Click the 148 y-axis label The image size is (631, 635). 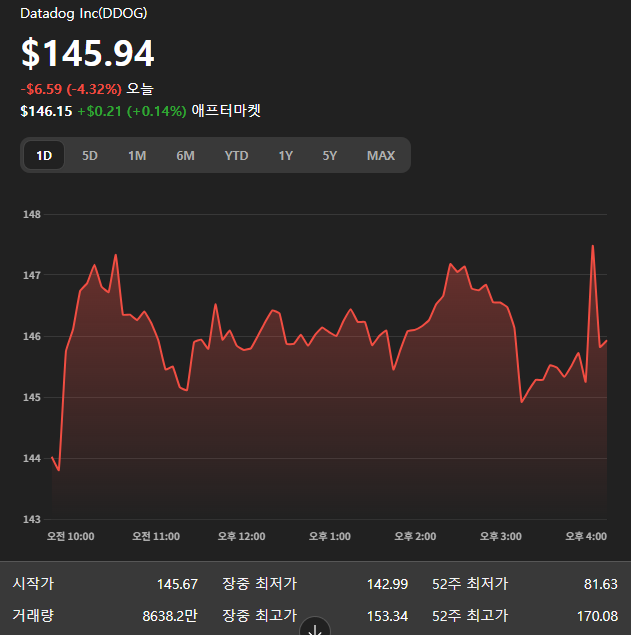point(32,214)
